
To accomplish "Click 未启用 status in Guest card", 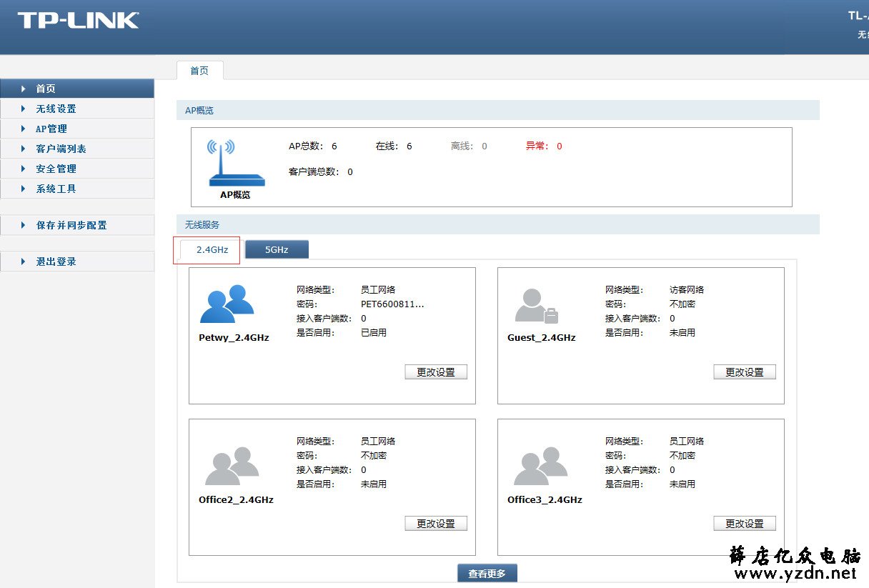I will pos(682,333).
